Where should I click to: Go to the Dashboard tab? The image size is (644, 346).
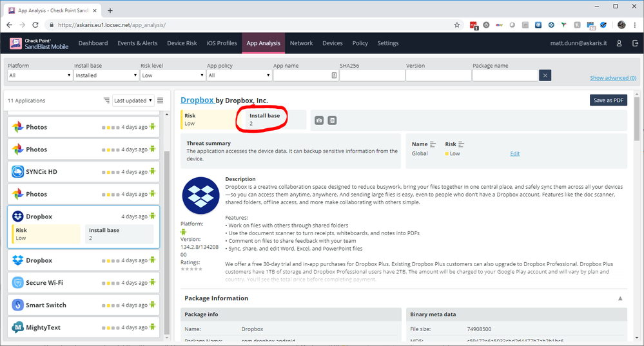coord(93,43)
